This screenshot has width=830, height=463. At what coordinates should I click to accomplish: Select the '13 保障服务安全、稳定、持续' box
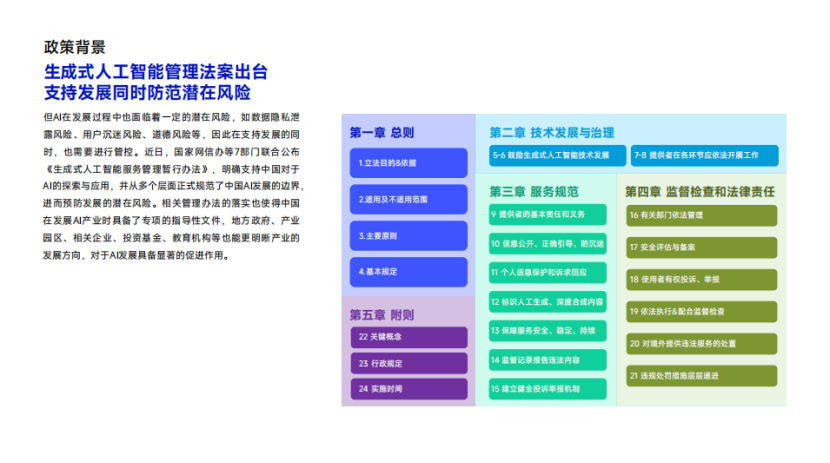[x=547, y=331]
